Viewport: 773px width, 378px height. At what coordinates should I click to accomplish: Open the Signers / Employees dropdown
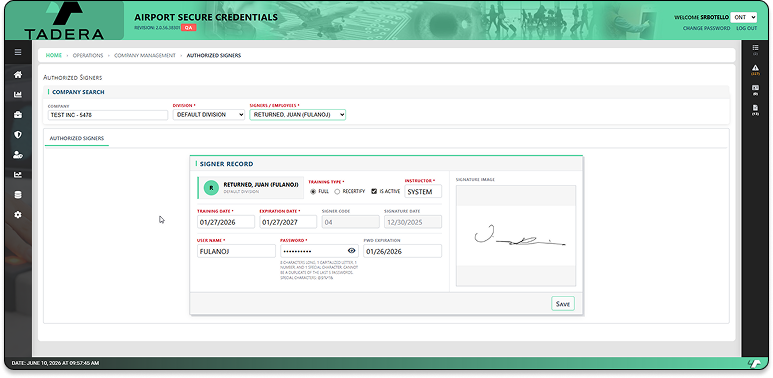coord(298,115)
